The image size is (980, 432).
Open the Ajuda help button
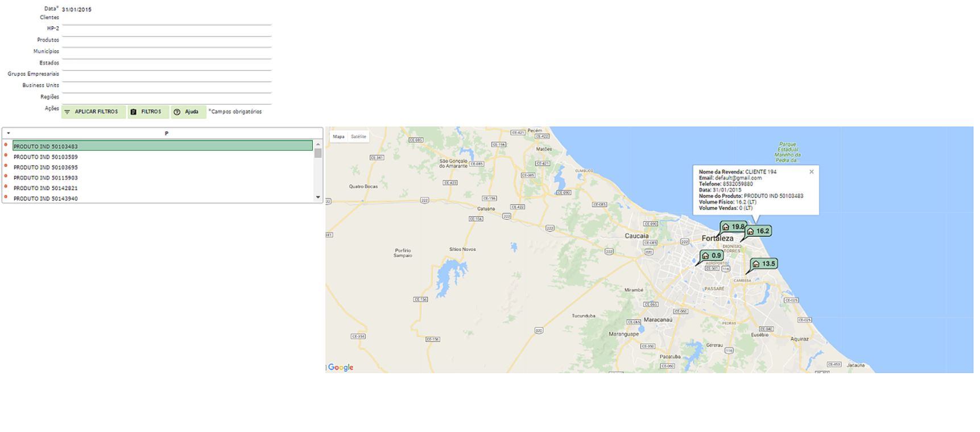(x=188, y=112)
